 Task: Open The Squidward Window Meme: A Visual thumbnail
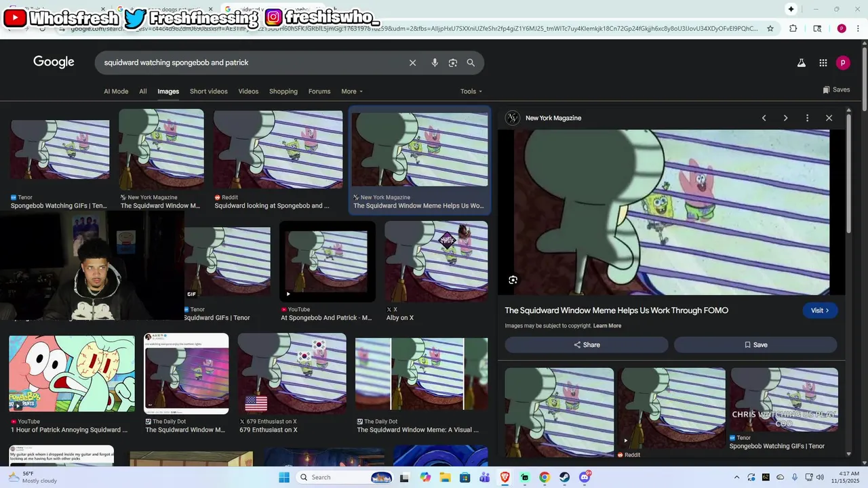(x=421, y=373)
